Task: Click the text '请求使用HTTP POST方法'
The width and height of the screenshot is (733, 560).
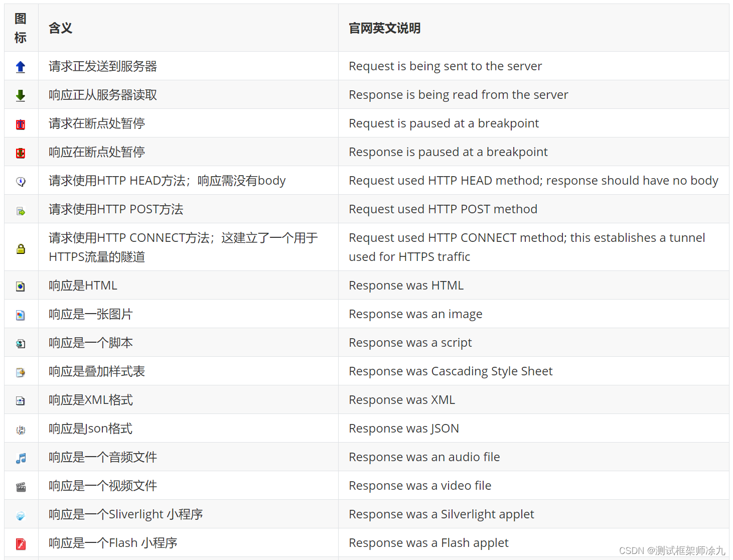Action: (116, 209)
